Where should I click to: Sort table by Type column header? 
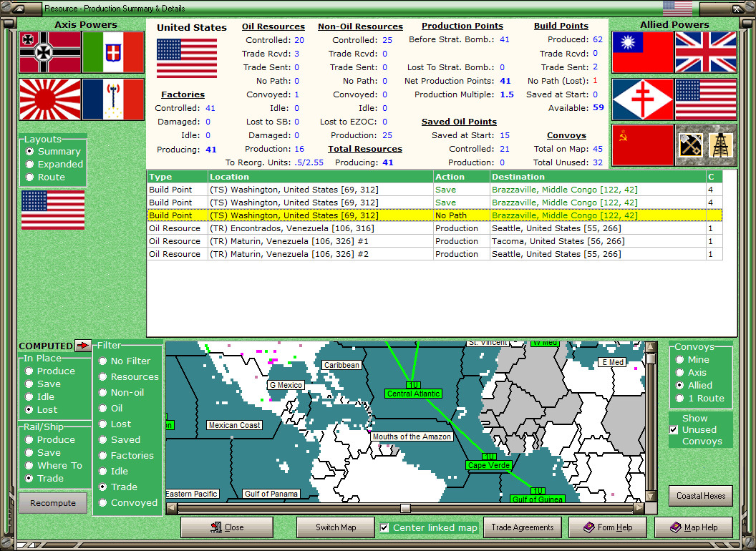point(178,177)
